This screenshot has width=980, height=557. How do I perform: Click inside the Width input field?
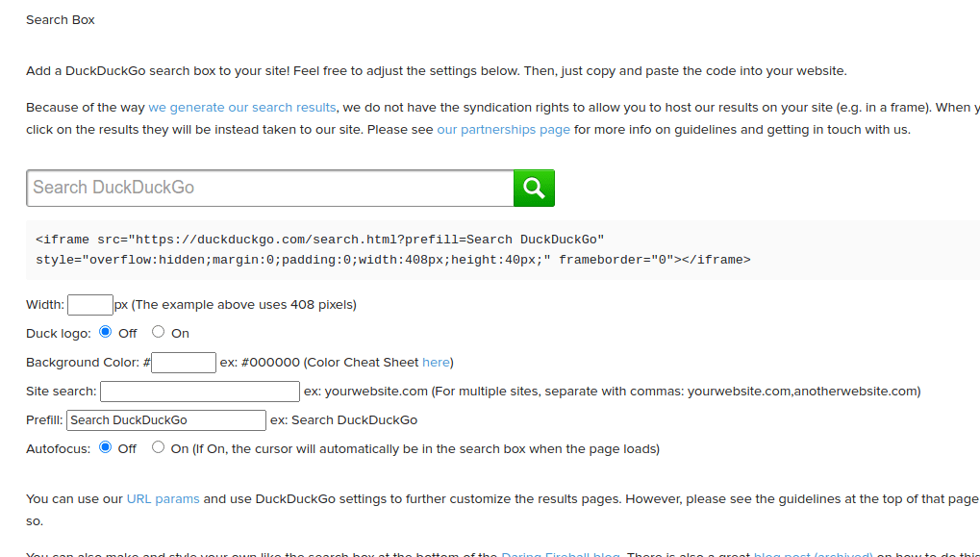89,304
